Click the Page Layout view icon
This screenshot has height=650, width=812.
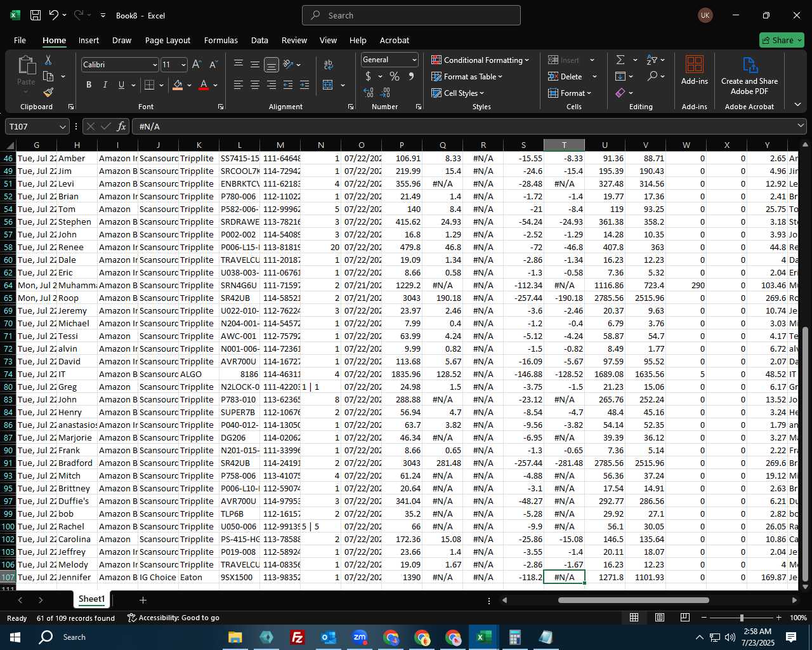click(x=660, y=618)
